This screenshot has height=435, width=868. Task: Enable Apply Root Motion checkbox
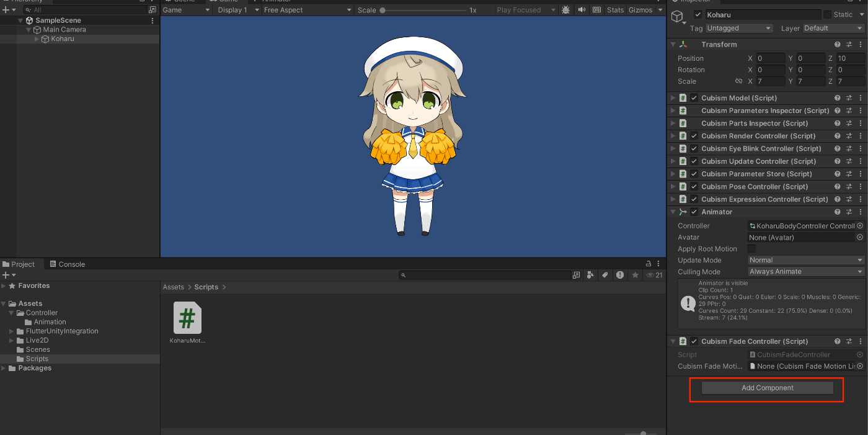pos(751,249)
